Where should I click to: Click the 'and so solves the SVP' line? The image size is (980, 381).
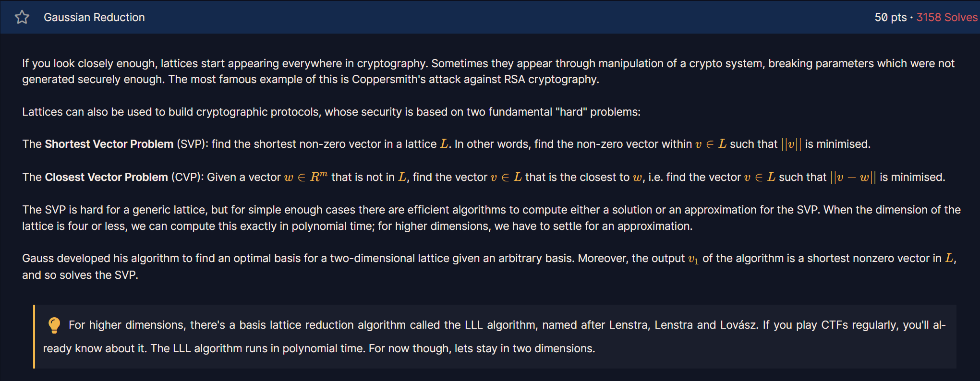pyautogui.click(x=80, y=275)
